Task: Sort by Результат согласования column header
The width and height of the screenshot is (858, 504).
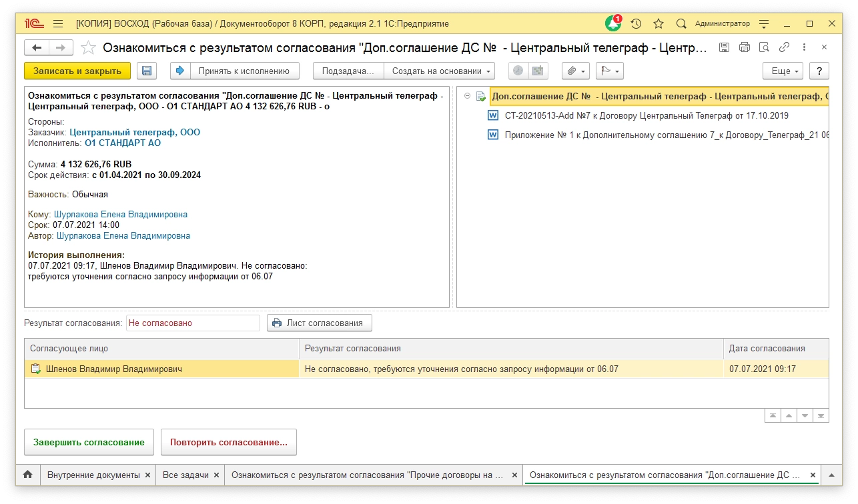Action: point(511,349)
